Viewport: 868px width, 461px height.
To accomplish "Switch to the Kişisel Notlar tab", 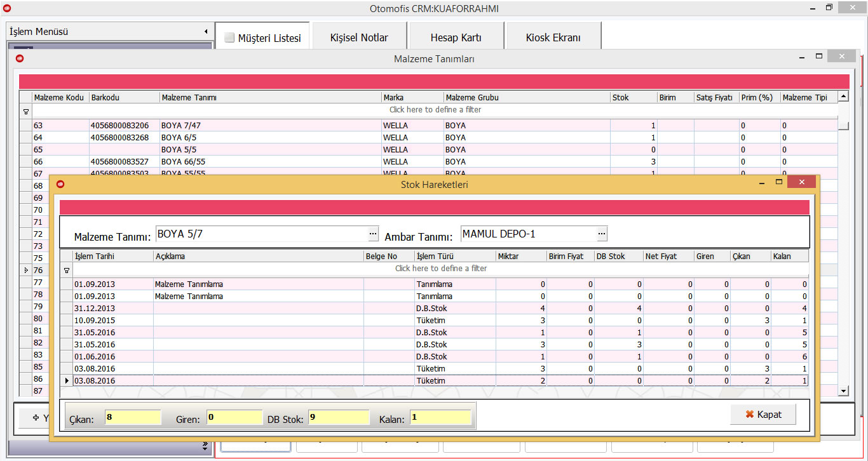I will pyautogui.click(x=359, y=37).
